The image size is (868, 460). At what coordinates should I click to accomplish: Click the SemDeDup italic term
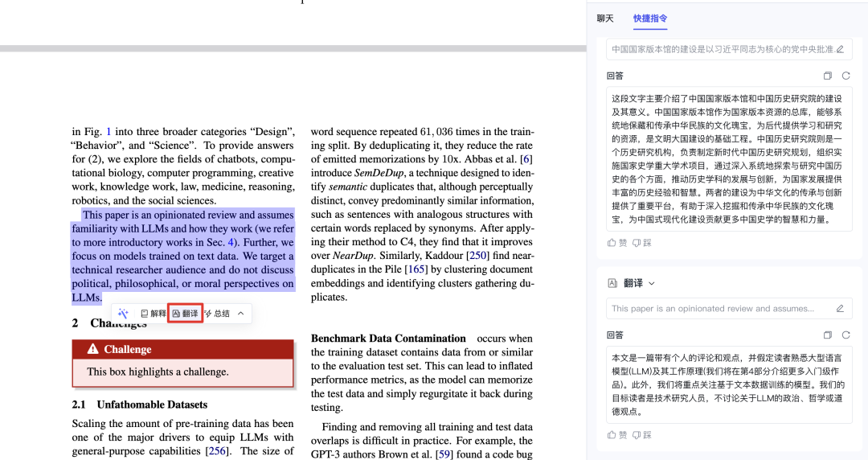(379, 173)
